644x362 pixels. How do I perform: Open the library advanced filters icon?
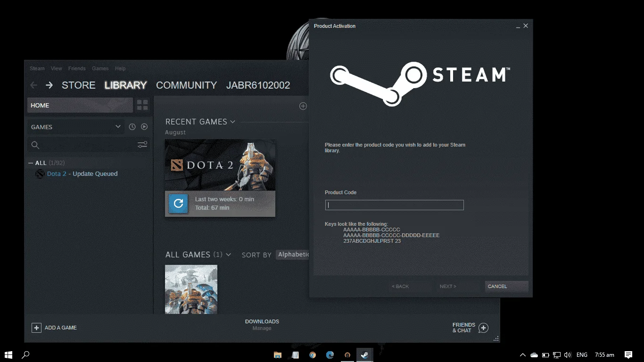pyautogui.click(x=142, y=145)
